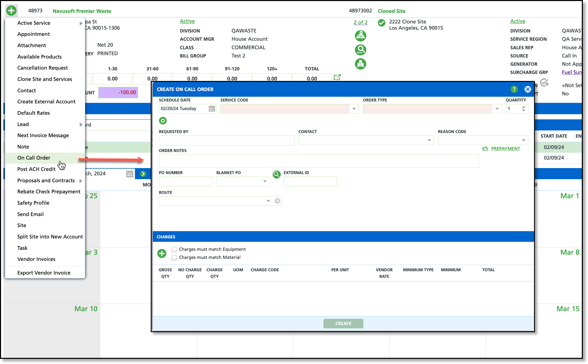
Task: Click the Blanket PO search icon
Action: click(276, 175)
